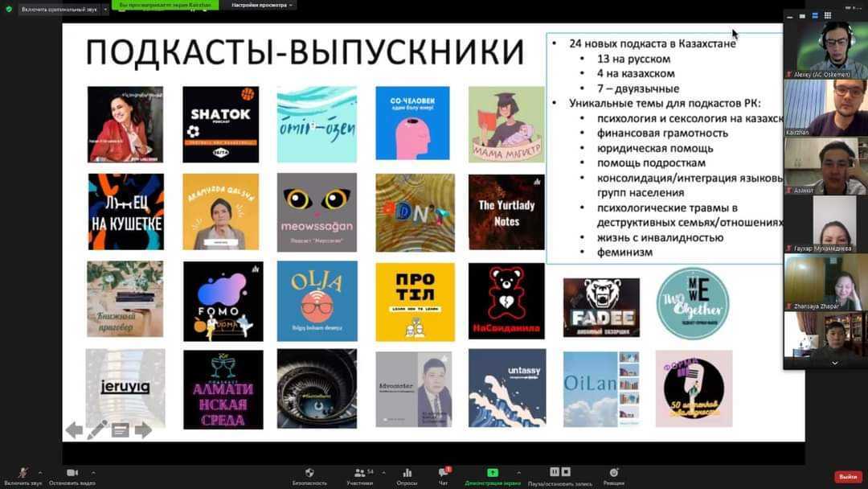Open dropdown arrow beside original sound
This screenshot has width=868, height=489.
point(105,10)
